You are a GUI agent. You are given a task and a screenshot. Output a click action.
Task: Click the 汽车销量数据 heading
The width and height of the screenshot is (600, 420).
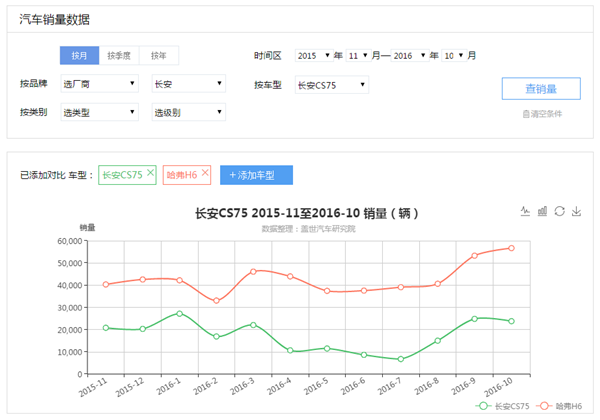click(55, 19)
